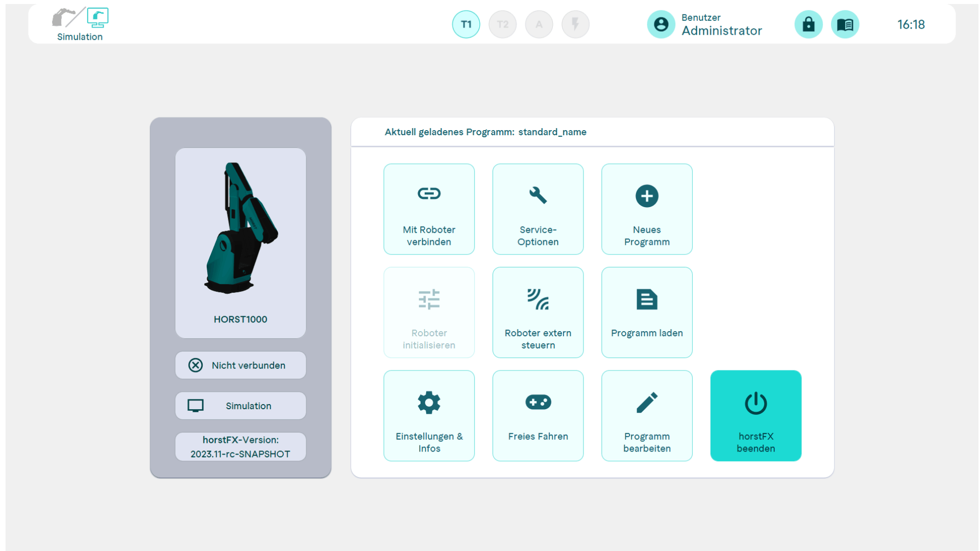The width and height of the screenshot is (980, 551).
Task: Open Programm bearbeiten pencil icon
Action: (646, 402)
